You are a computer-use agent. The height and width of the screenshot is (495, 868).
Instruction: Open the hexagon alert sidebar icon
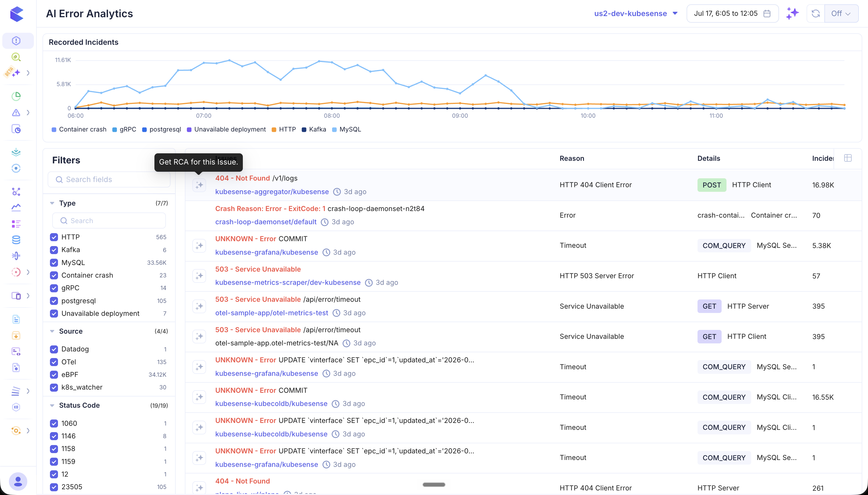(16, 41)
